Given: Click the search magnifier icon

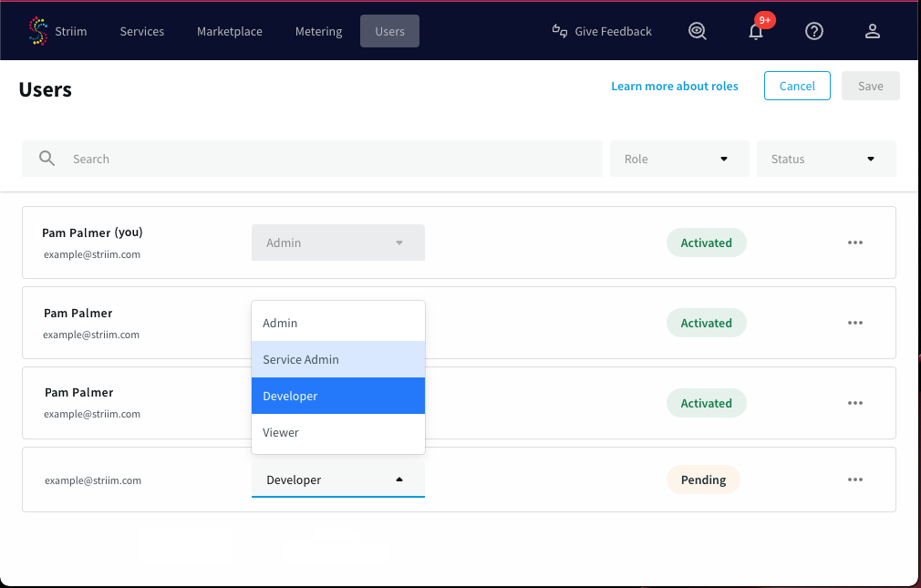Looking at the screenshot, I should coord(47,158).
